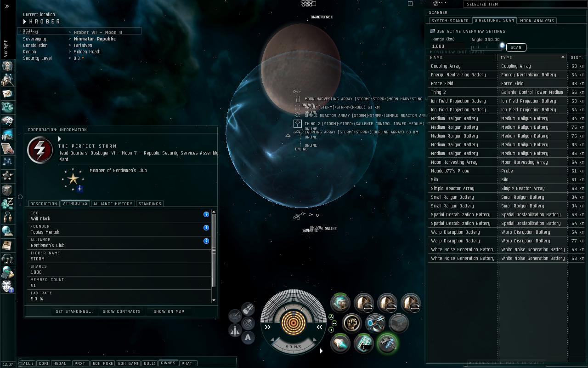Sort scan results by the Name column header
The image size is (588, 368).
coord(463,57)
